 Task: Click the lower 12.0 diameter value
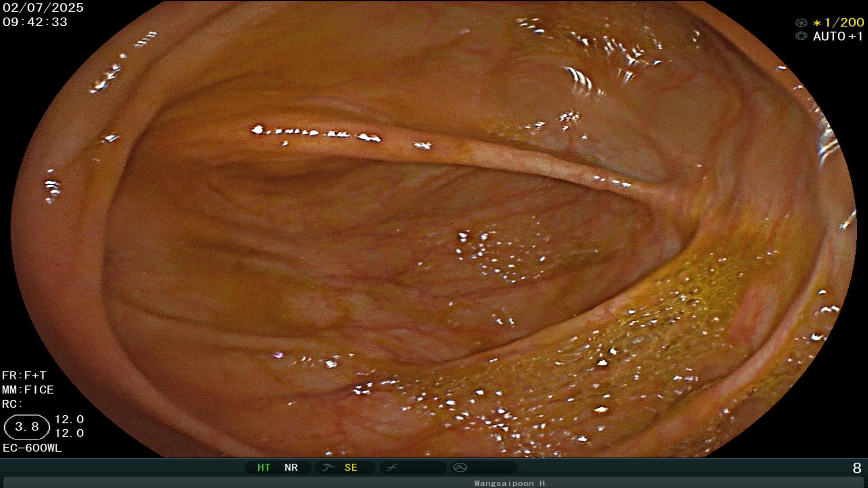coord(69,433)
